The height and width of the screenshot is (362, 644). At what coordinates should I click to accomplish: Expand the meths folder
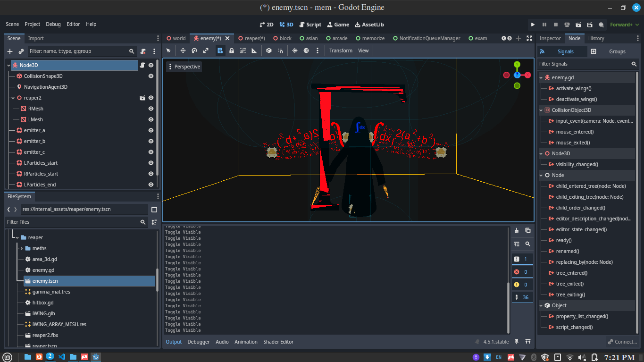[x=21, y=248]
